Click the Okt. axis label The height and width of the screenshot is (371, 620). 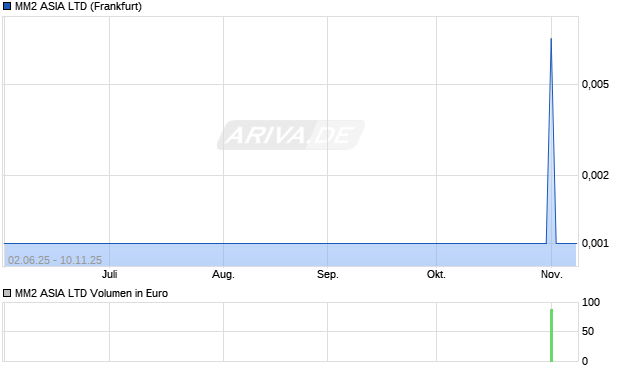click(x=436, y=274)
